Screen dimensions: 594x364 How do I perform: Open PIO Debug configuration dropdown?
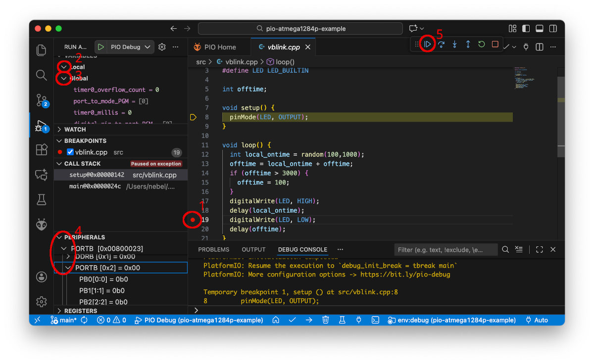132,47
